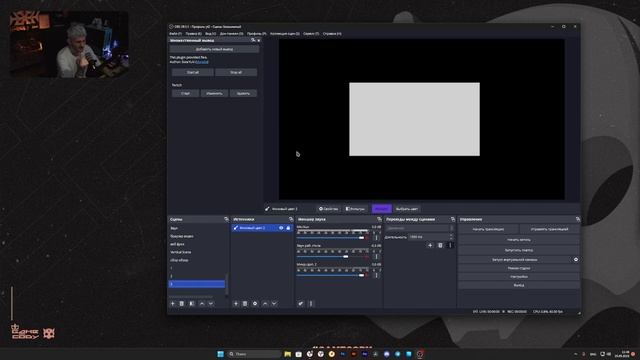Click Начать трансляцию button

point(488,229)
